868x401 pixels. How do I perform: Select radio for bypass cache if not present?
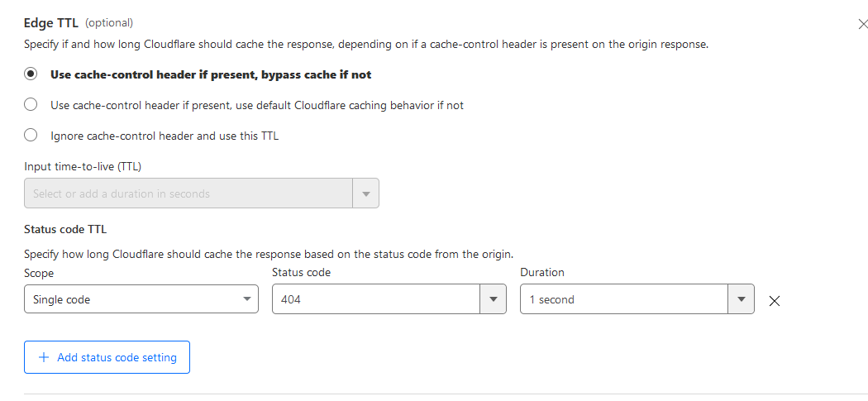click(31, 74)
